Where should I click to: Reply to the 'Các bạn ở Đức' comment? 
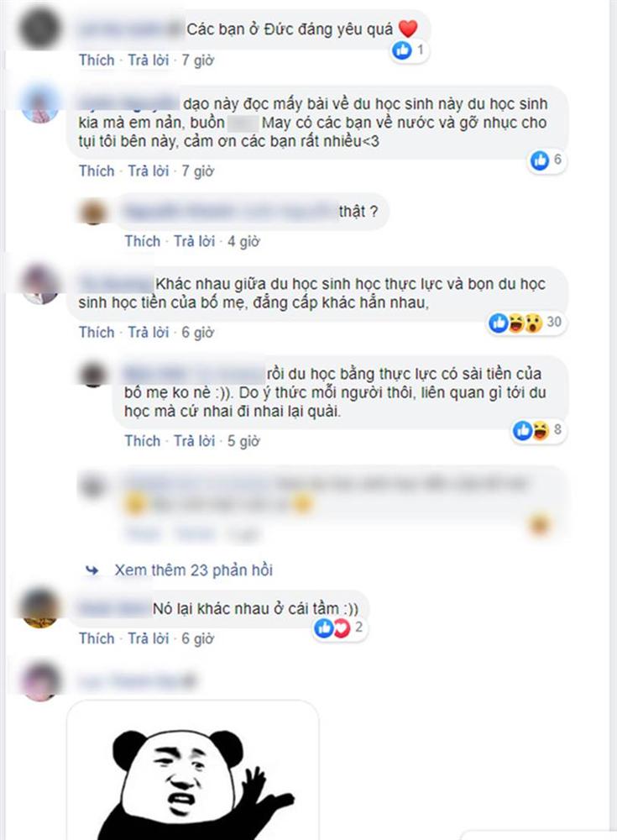pos(149,60)
